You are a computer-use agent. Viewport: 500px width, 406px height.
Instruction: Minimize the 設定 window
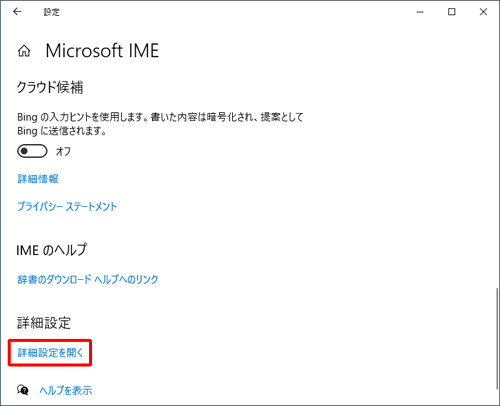point(420,12)
